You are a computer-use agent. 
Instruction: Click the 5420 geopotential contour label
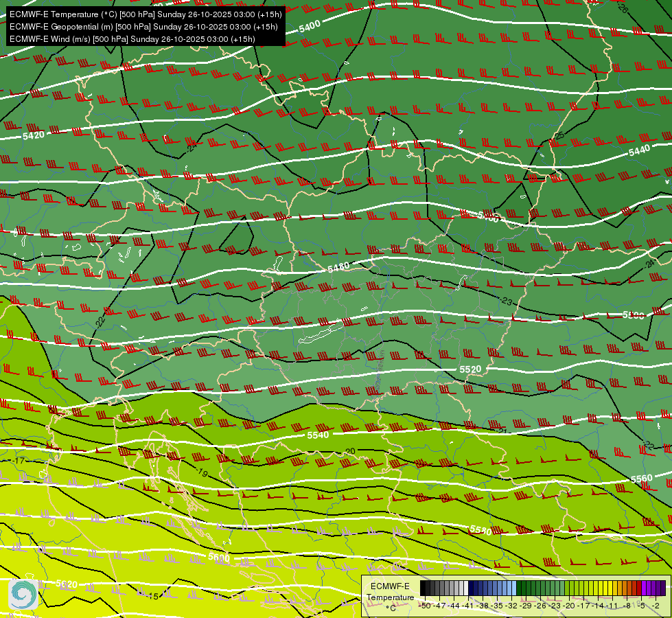34,136
